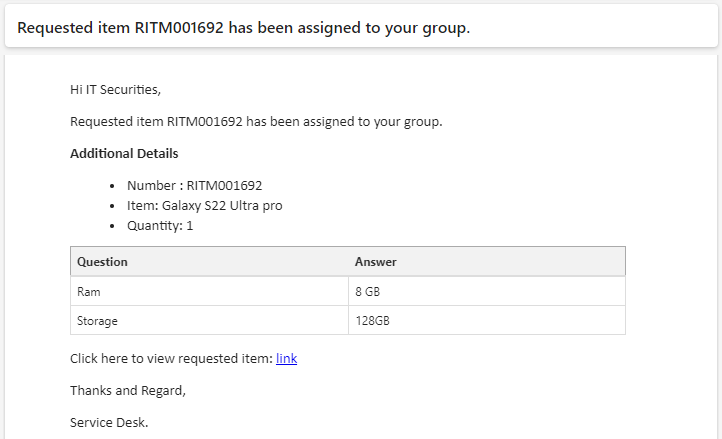Click the 128GB answer cell
The height and width of the screenshot is (439, 722).
click(487, 320)
